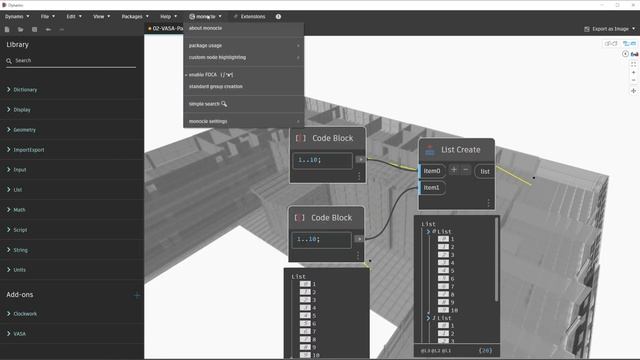Click the Open folder icon in toolbar
The width and height of the screenshot is (640, 360).
pos(20,29)
